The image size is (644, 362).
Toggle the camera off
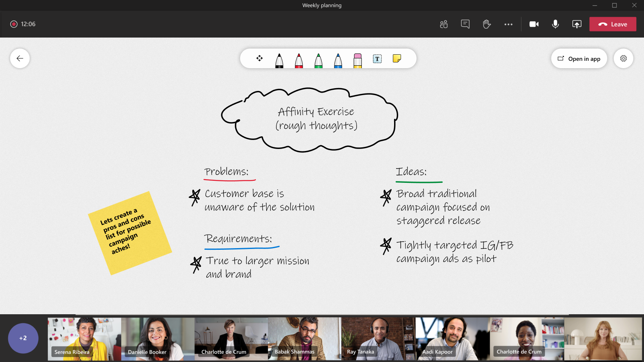[534, 24]
